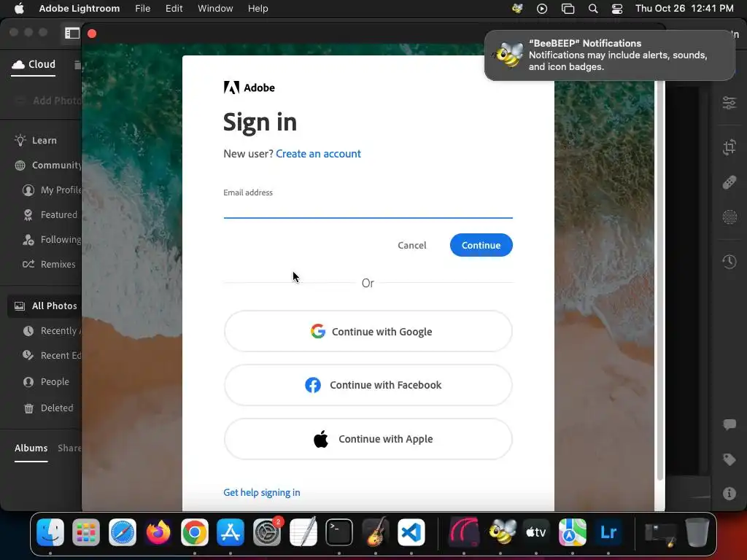The image size is (747, 560).
Task: Open Following in the sidebar
Action: (52, 239)
